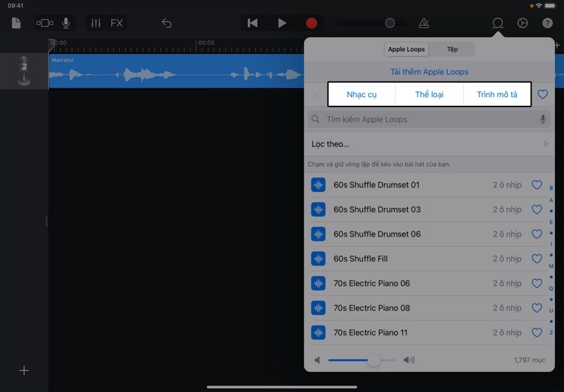Click the loop preview volume slider
Image resolution: width=564 pixels, height=392 pixels.
(x=362, y=360)
